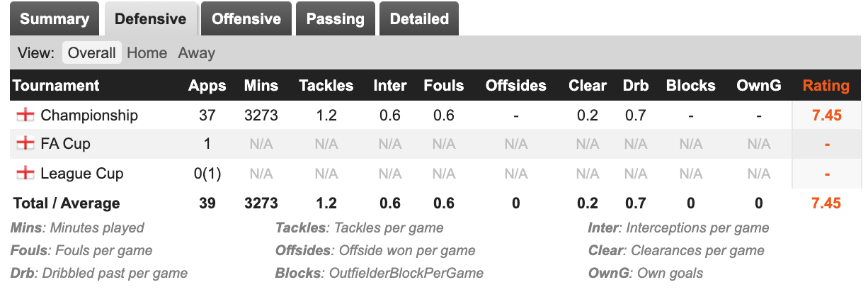868x292 pixels.
Task: Click the Fouls column header
Action: tap(444, 86)
